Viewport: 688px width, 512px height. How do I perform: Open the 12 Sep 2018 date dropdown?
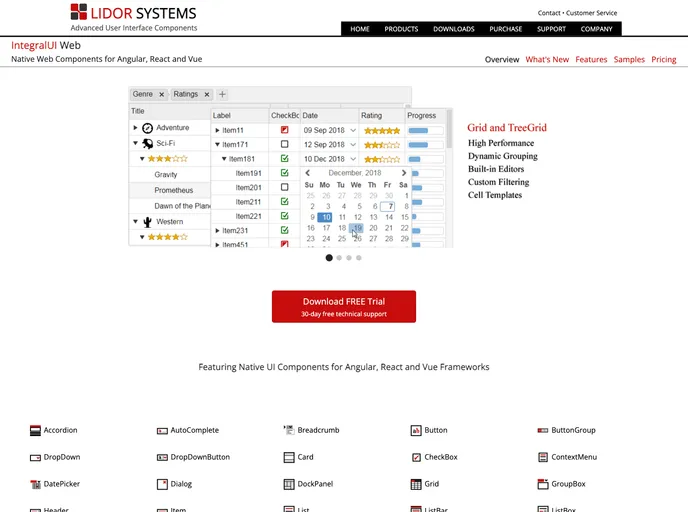pyautogui.click(x=353, y=145)
